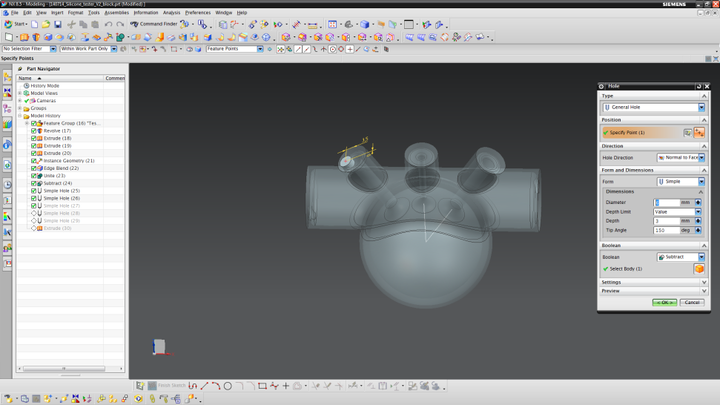Image resolution: width=720 pixels, height=405 pixels.
Task: Click the New file icon
Action: coord(34,24)
